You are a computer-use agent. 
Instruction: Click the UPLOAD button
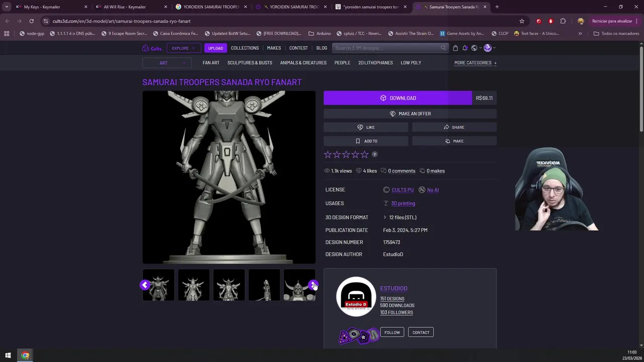215,48
